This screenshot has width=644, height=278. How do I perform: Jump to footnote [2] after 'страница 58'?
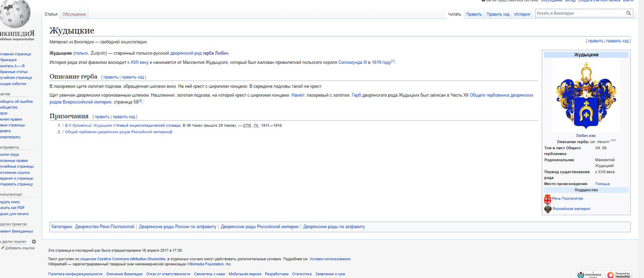click(140, 100)
